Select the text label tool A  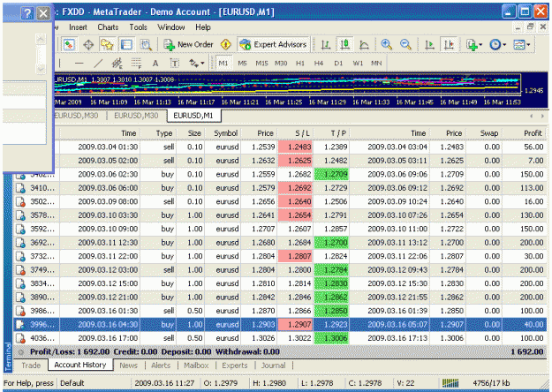coord(155,64)
